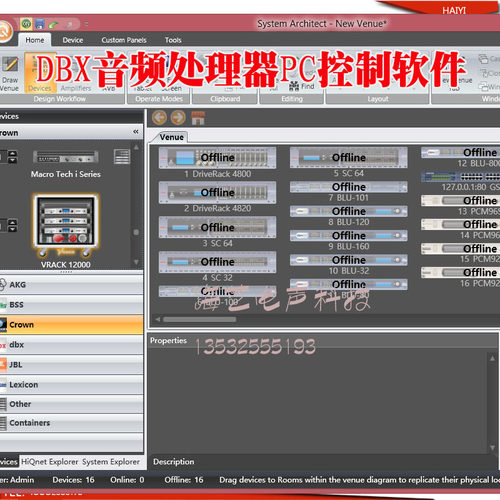Open the quick access toolbar customize dropdown

[x=86, y=24]
